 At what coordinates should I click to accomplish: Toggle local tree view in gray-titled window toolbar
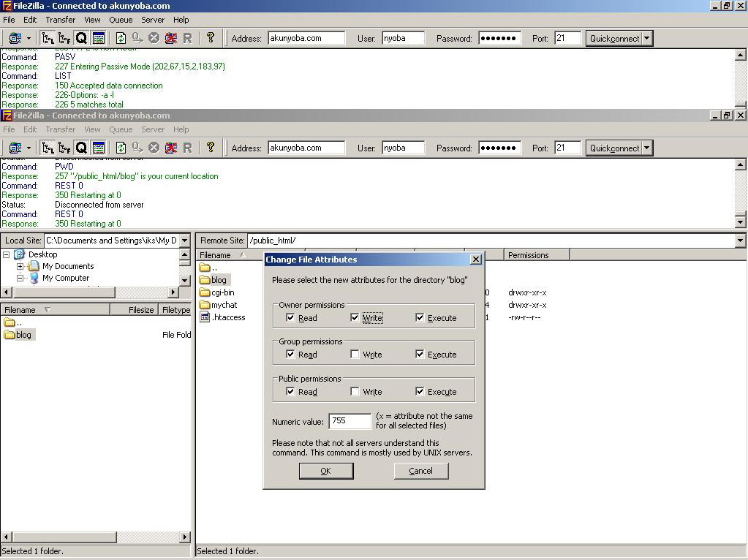point(48,148)
